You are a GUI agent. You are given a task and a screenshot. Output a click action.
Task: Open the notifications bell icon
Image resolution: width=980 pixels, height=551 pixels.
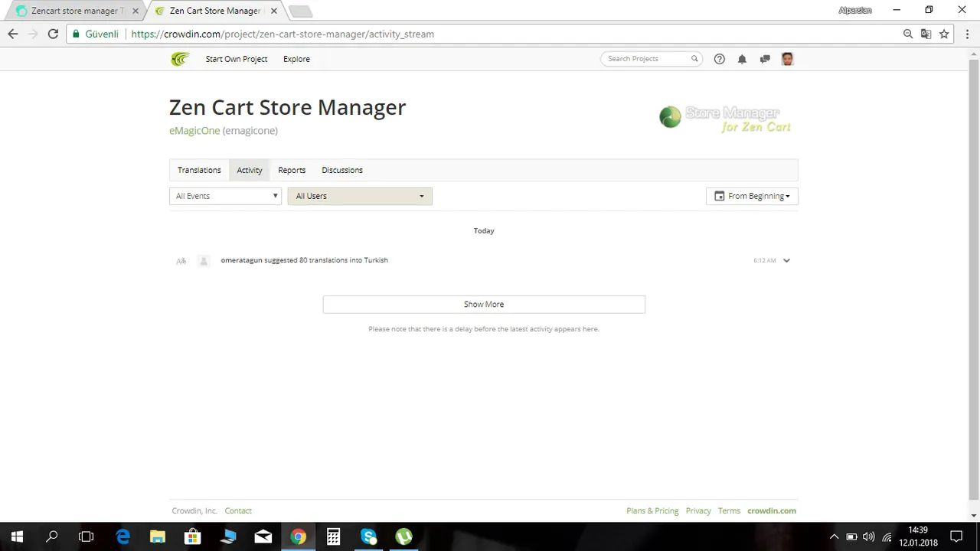[x=742, y=59]
